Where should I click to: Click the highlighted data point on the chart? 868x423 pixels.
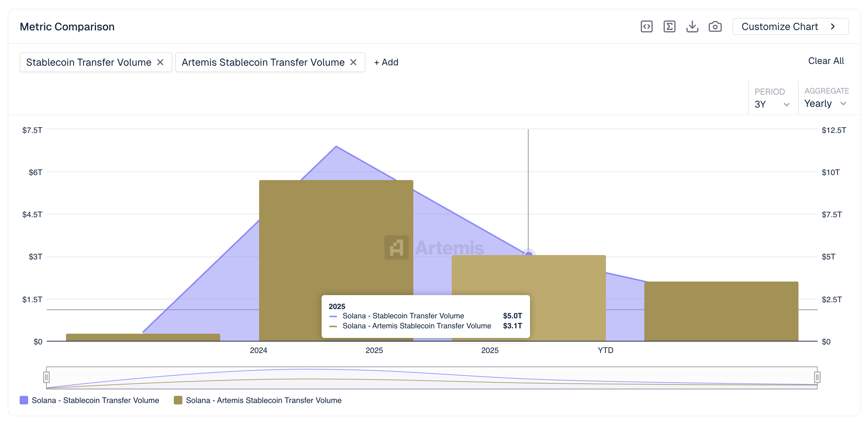(528, 254)
